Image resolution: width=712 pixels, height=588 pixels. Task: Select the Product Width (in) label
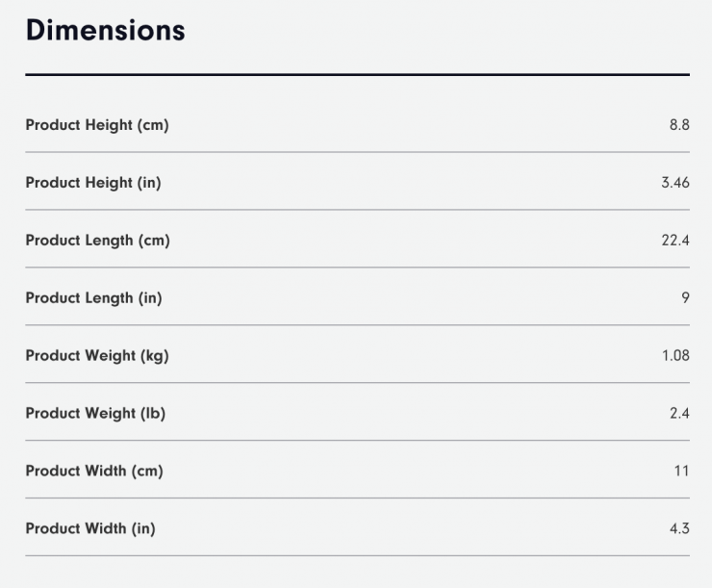click(x=90, y=529)
